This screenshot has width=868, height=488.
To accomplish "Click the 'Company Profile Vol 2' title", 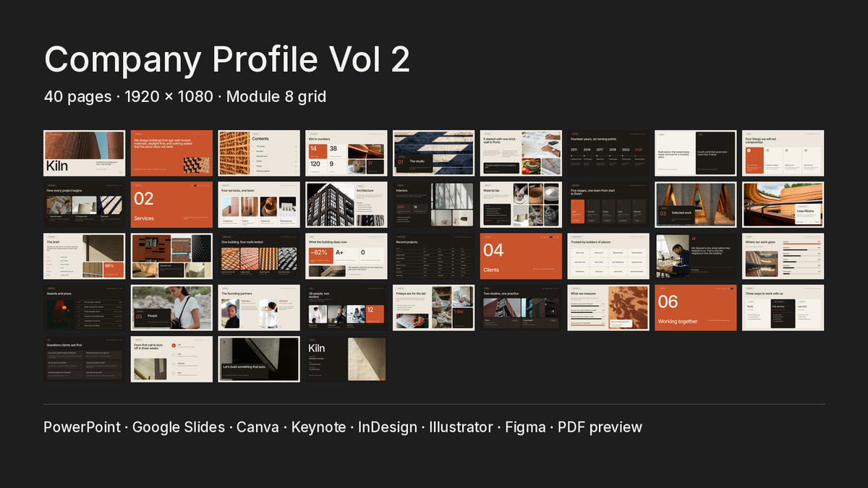I will point(227,59).
